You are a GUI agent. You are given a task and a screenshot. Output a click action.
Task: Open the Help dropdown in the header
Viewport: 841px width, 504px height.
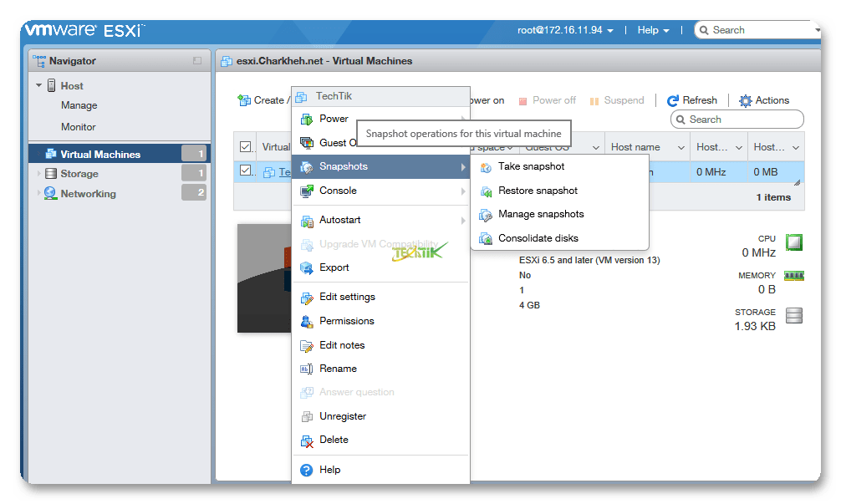653,31
